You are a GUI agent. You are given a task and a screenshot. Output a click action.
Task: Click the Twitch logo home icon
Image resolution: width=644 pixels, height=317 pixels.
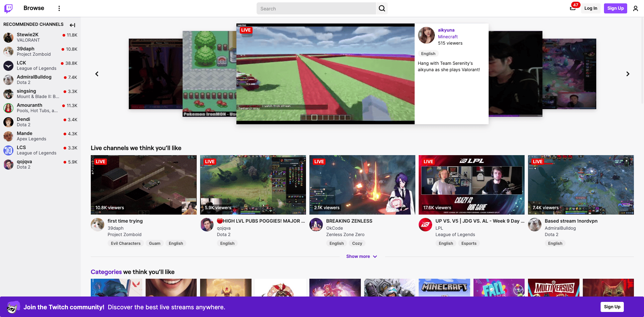pyautogui.click(x=8, y=8)
